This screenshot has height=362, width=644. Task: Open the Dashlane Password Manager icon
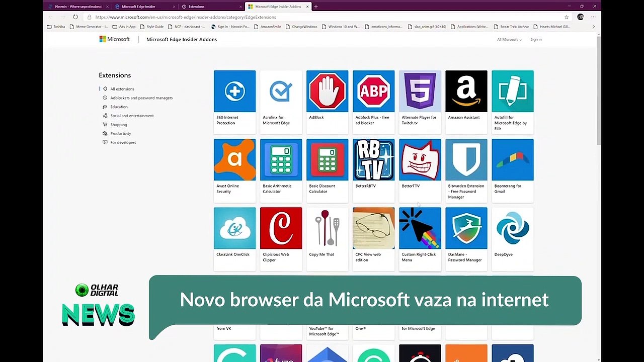coord(466,228)
